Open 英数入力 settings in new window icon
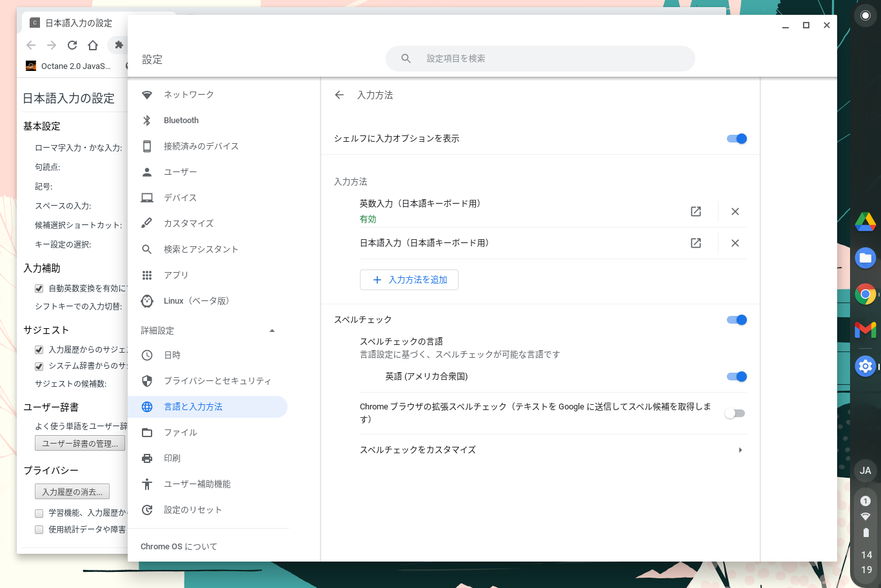Image resolution: width=881 pixels, height=588 pixels. pos(696,211)
